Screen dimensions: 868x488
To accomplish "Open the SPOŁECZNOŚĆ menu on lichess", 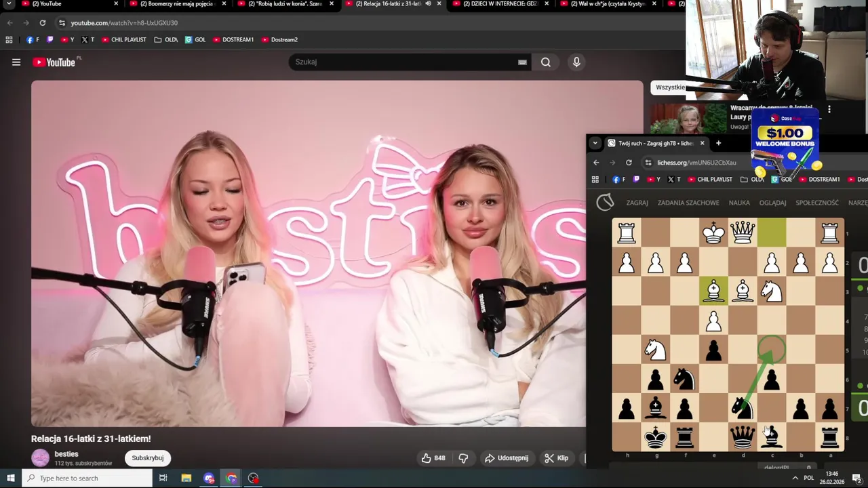I will pyautogui.click(x=817, y=203).
